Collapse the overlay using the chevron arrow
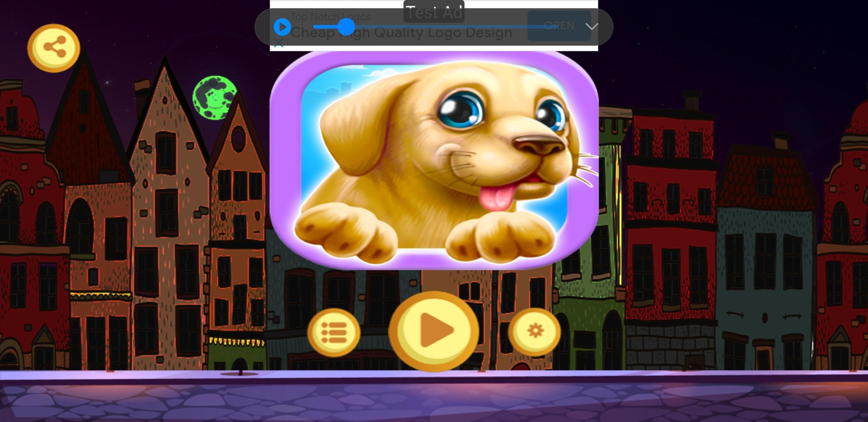Screen dimensions: 868x422 tap(592, 27)
